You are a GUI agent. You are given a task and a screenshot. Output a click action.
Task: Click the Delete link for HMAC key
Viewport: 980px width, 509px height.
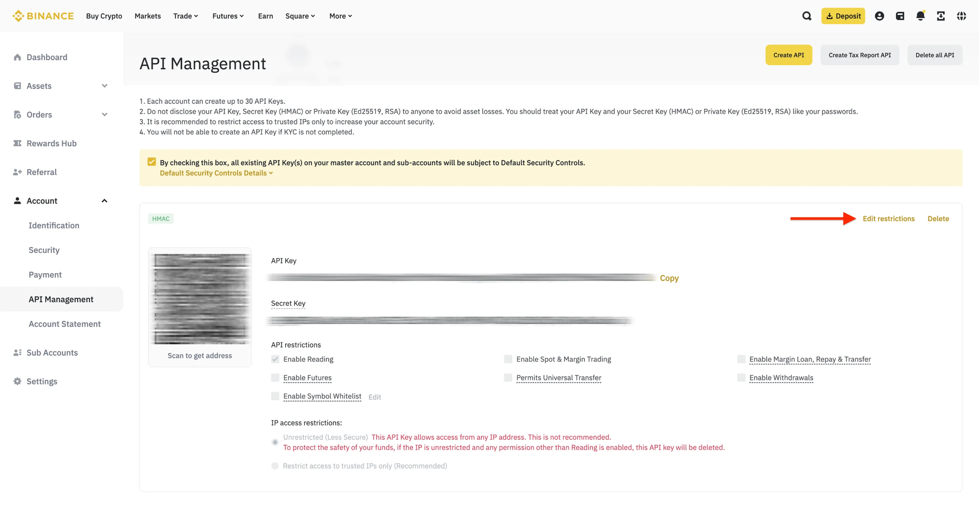(x=938, y=219)
